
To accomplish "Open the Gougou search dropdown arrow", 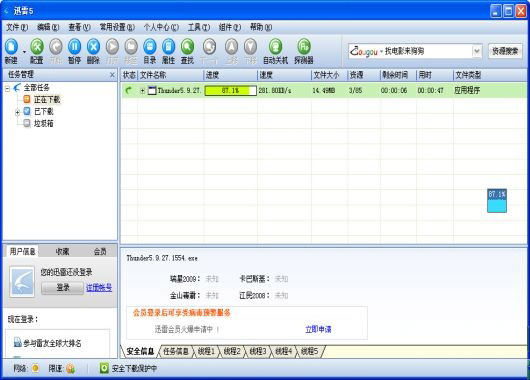I will [x=477, y=51].
